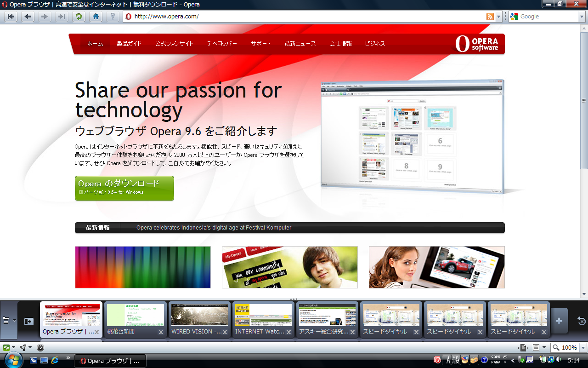Close the Opera ブラウザ tab
This screenshot has height=368, width=588.
[x=97, y=332]
